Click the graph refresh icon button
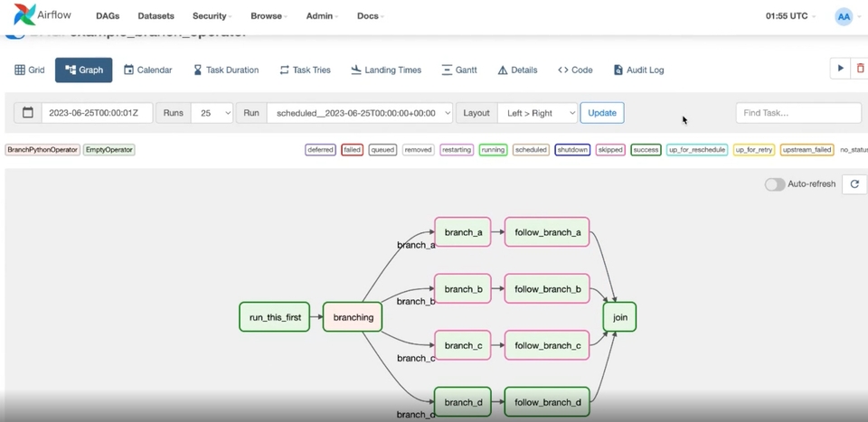The image size is (868, 422). 854,184
